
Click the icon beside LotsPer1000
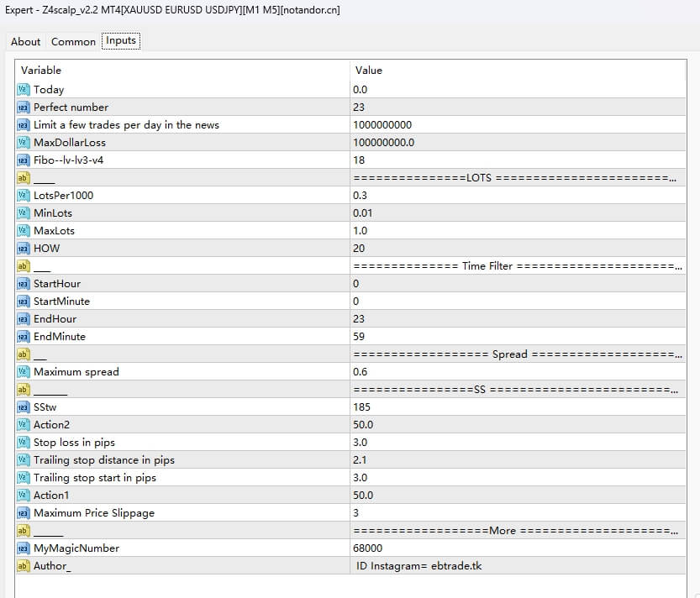click(24, 196)
